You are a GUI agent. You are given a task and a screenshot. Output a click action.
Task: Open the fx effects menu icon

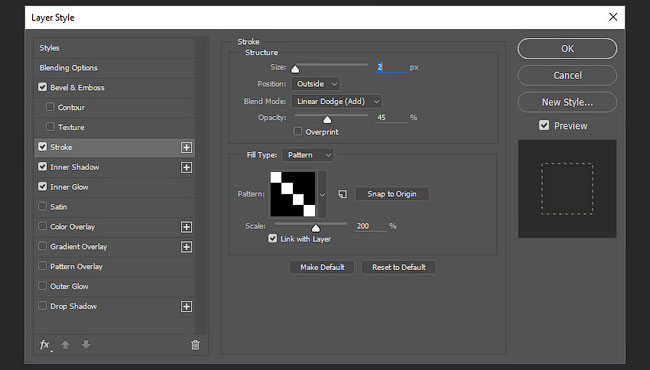(x=45, y=345)
